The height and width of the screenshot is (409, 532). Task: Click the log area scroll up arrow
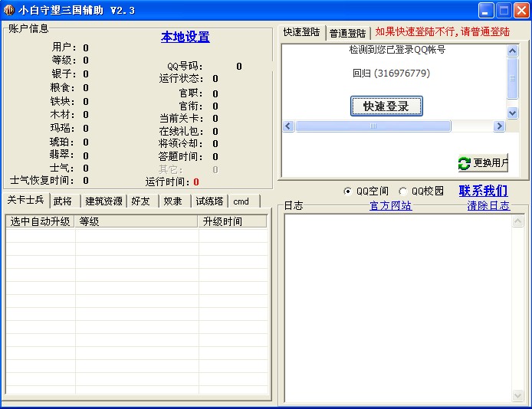(x=517, y=221)
